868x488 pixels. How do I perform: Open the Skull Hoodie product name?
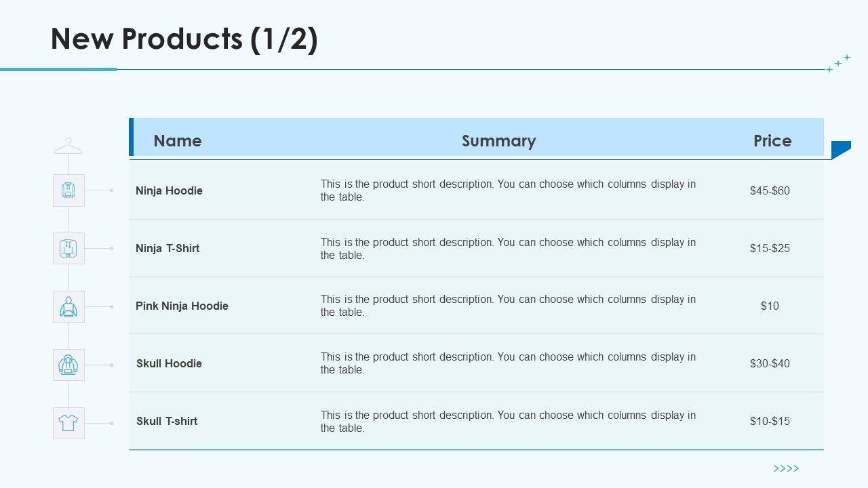169,364
